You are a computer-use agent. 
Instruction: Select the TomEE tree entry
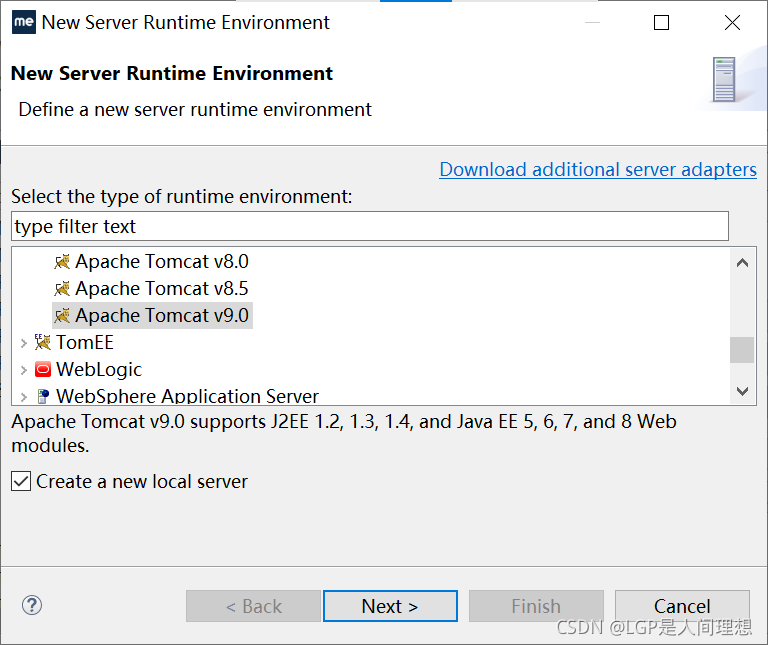85,342
